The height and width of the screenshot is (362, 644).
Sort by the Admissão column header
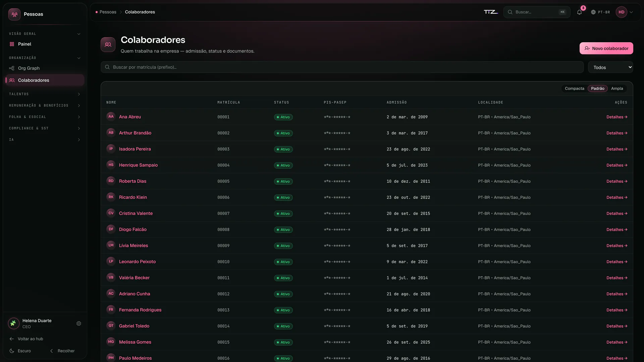pos(396,103)
